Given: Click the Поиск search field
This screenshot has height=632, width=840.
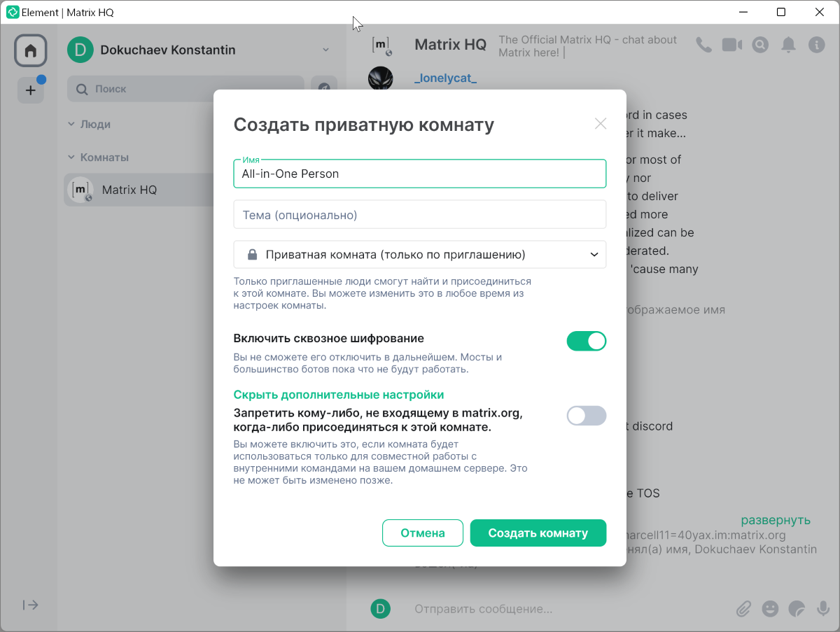Looking at the screenshot, I should point(185,89).
